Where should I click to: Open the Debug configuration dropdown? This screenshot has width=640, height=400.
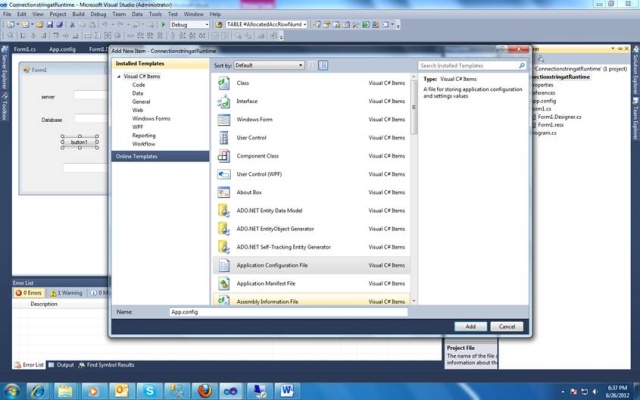pyautogui.click(x=189, y=25)
